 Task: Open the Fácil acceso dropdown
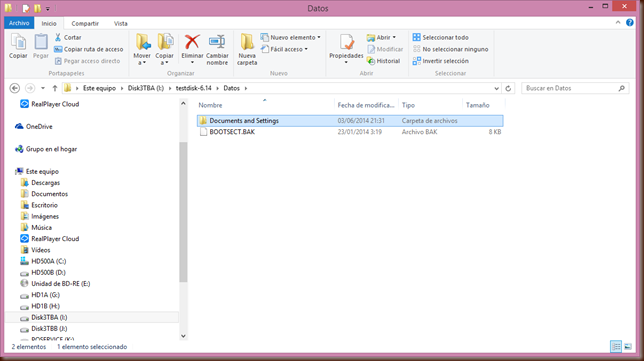click(284, 49)
